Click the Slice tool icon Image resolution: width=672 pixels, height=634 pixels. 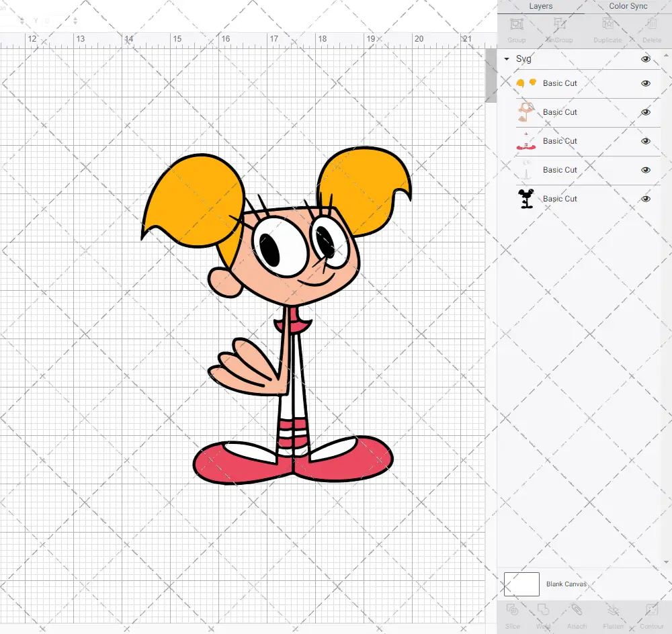click(x=512, y=610)
